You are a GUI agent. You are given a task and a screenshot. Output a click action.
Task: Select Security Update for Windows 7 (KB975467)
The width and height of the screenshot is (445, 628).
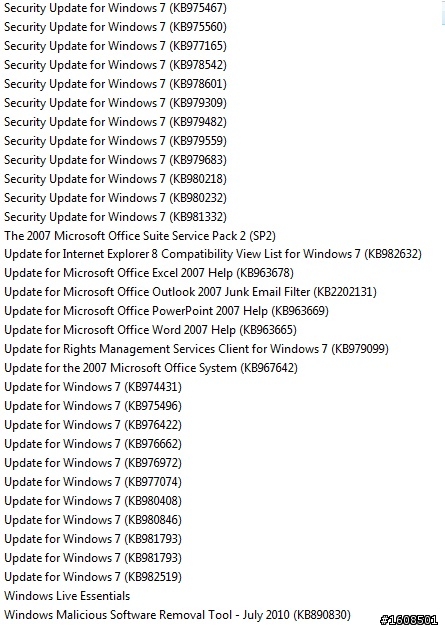point(115,8)
